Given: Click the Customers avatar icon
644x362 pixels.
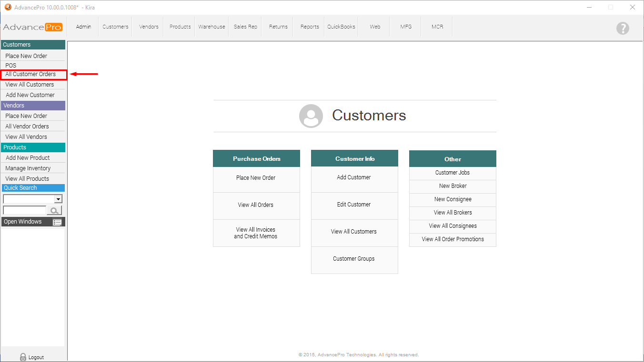Looking at the screenshot, I should (x=311, y=116).
